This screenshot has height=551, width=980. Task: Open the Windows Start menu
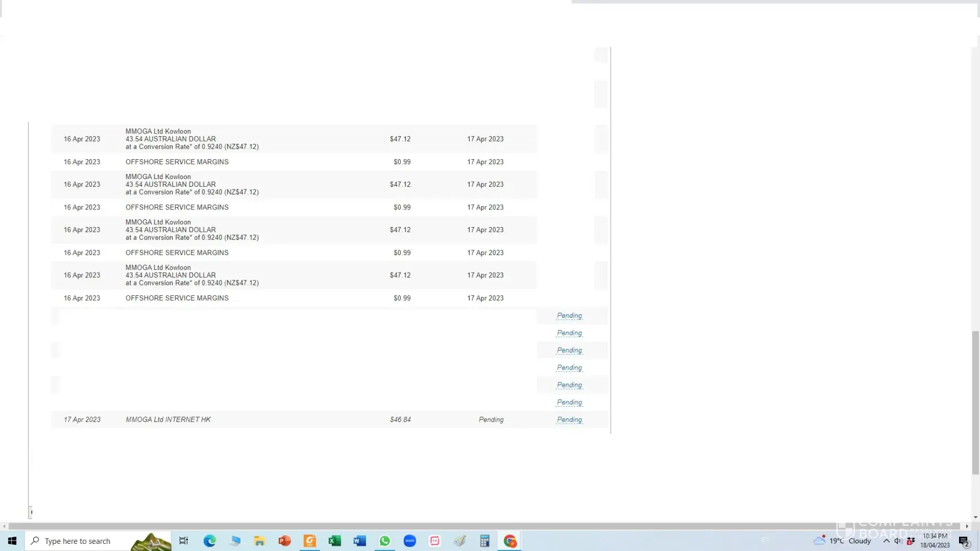pyautogui.click(x=12, y=541)
